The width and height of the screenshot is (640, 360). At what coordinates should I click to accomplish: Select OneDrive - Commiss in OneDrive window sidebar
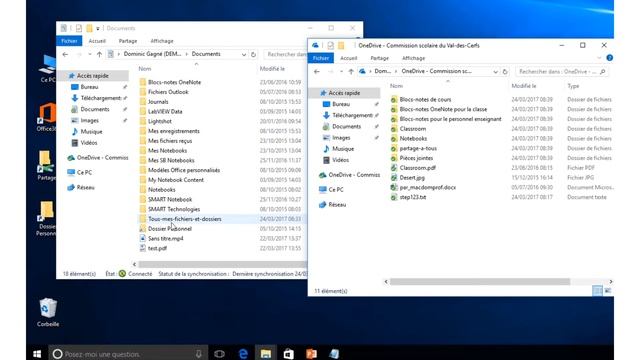tap(354, 175)
